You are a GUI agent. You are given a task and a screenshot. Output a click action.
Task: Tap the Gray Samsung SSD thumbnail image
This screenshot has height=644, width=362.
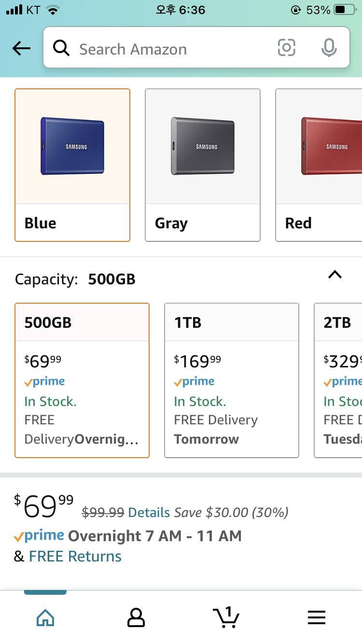tap(203, 145)
